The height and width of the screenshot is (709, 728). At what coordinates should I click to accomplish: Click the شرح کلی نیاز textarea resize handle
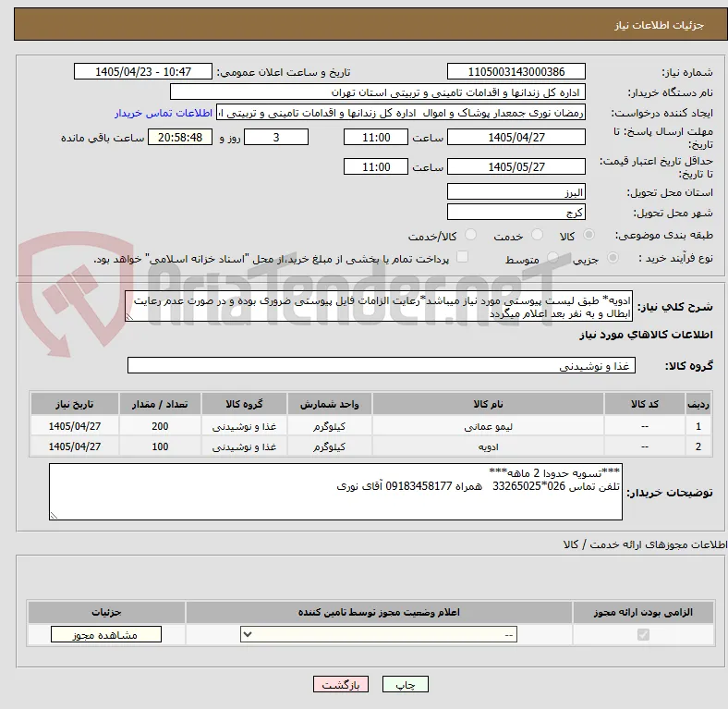click(x=129, y=317)
